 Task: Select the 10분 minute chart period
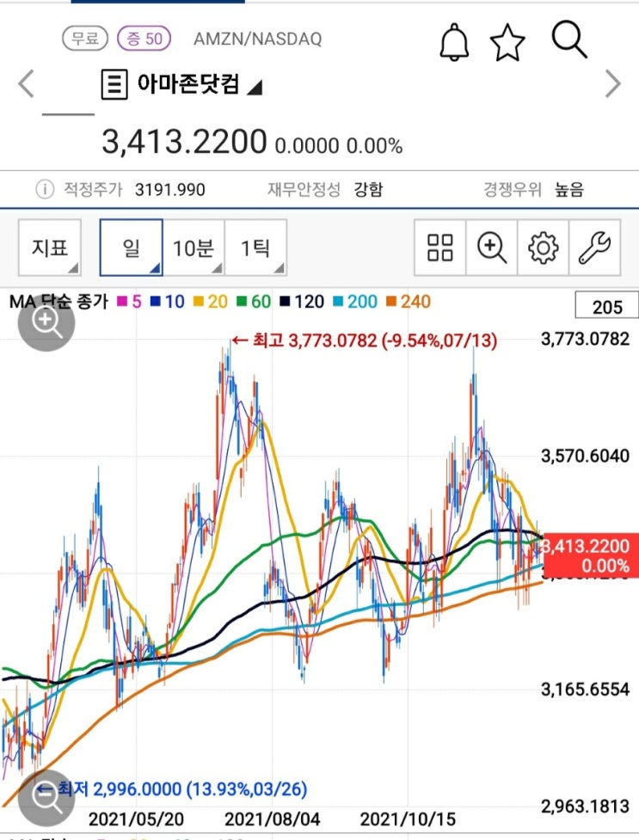click(x=194, y=248)
